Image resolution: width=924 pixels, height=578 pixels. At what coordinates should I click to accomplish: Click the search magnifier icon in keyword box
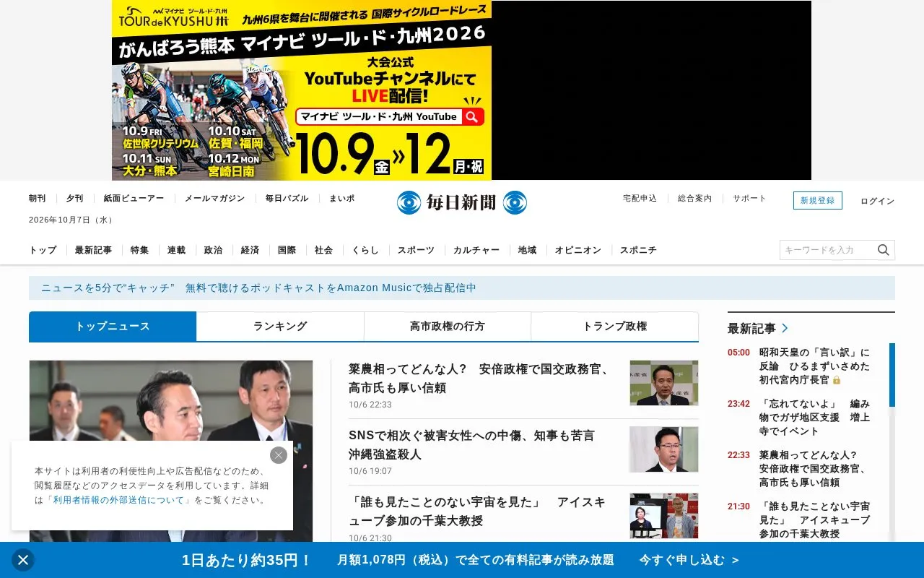coord(884,250)
